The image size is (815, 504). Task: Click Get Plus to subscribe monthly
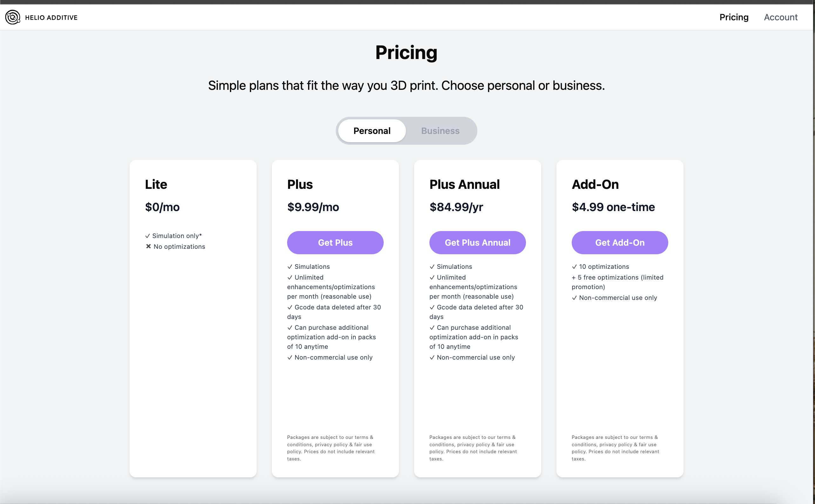point(335,242)
